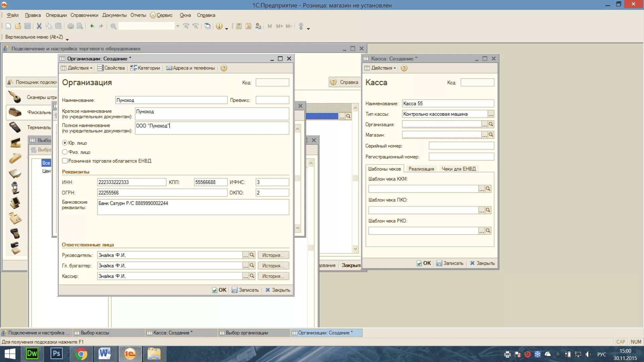Select the Юр. лицо radio button

click(x=65, y=143)
